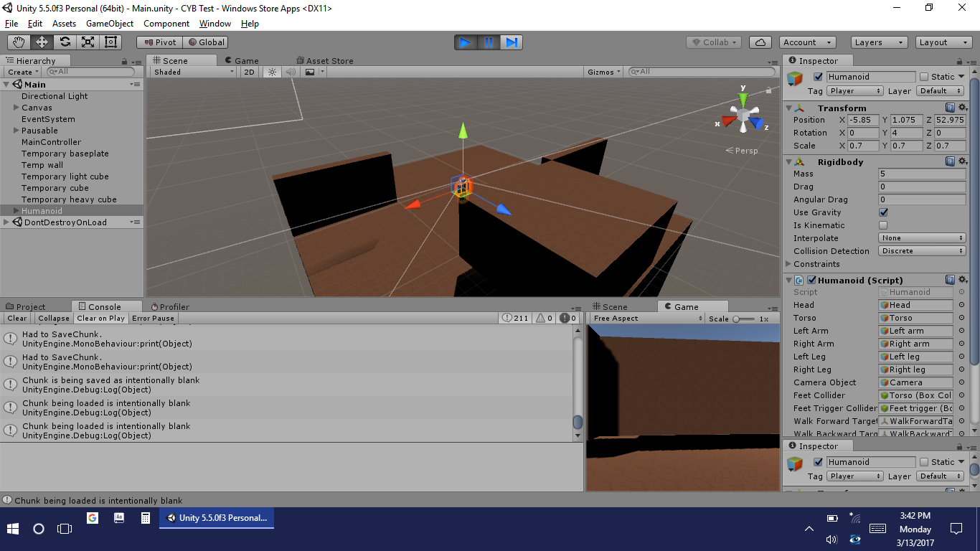980x551 pixels.
Task: Open the cloud services icon
Action: (760, 42)
